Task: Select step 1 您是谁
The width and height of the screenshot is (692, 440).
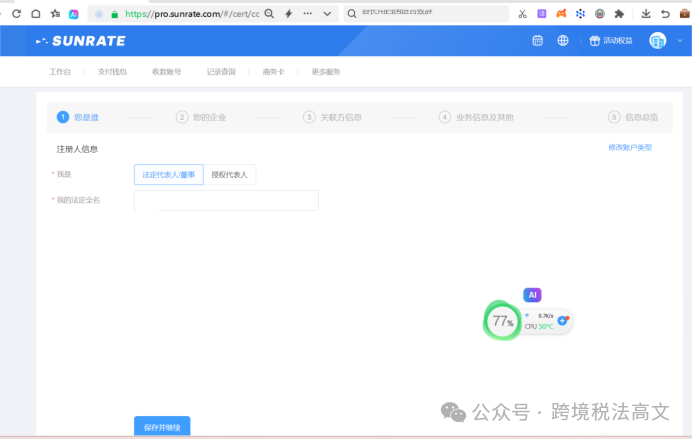Action: coord(78,117)
